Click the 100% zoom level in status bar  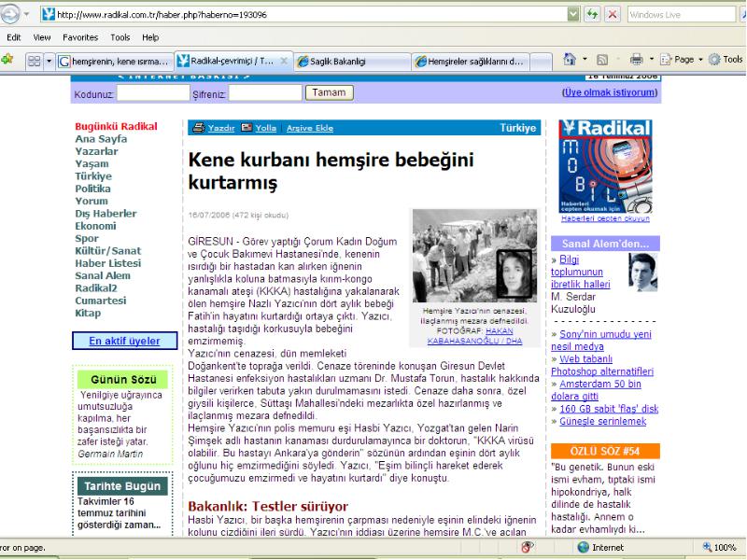[726, 547]
